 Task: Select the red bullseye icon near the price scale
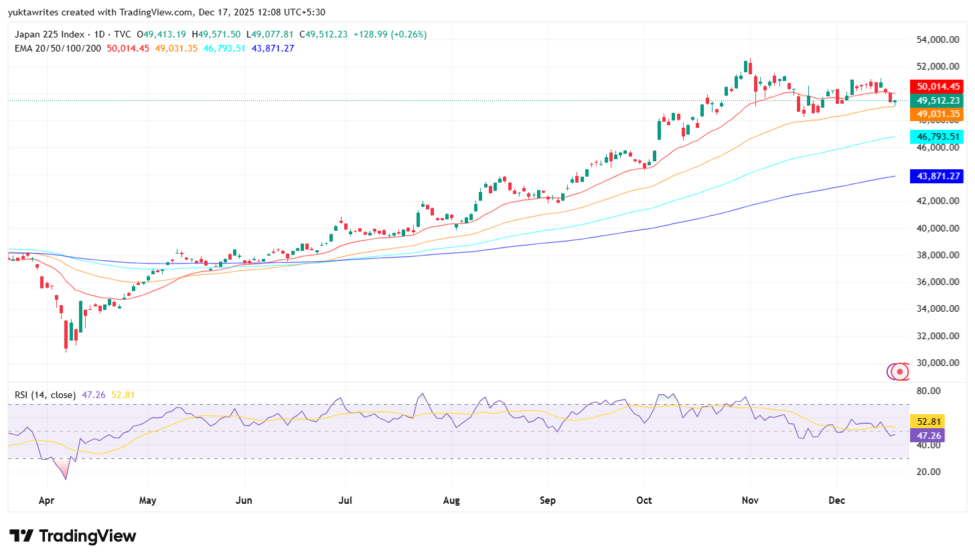click(897, 371)
